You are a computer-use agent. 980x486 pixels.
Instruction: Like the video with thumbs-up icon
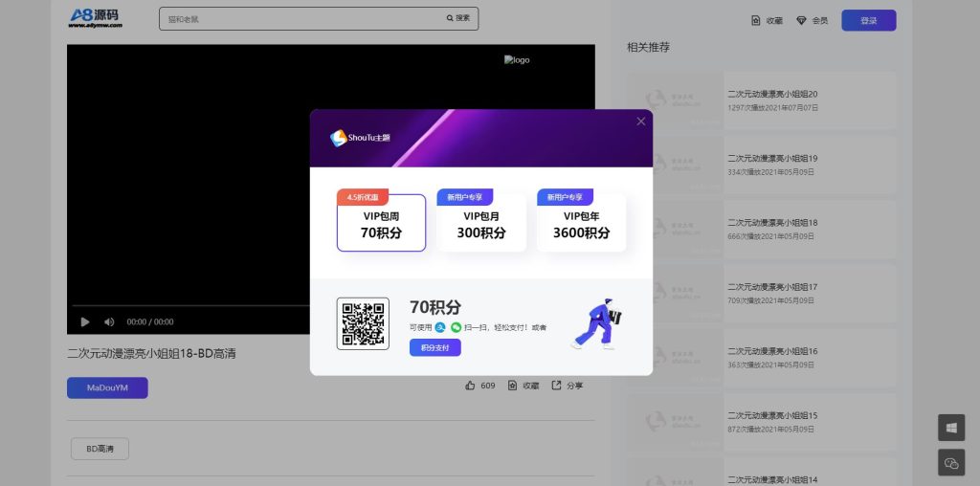tap(470, 386)
